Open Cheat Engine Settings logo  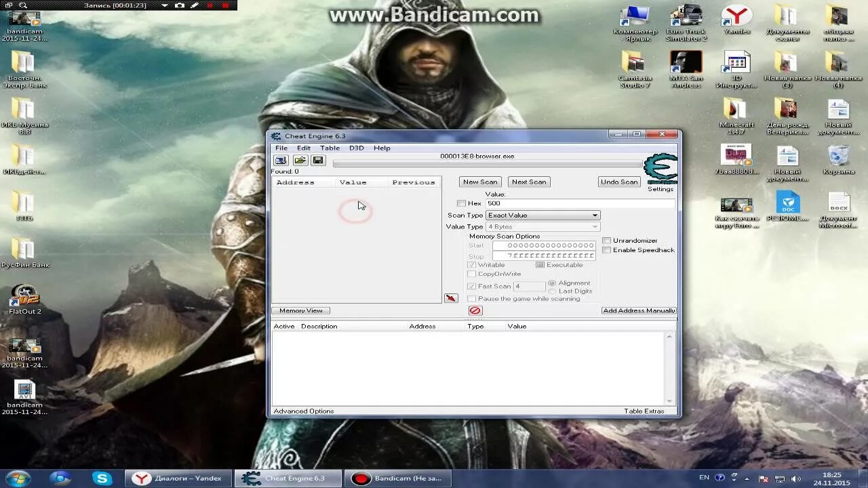(660, 169)
